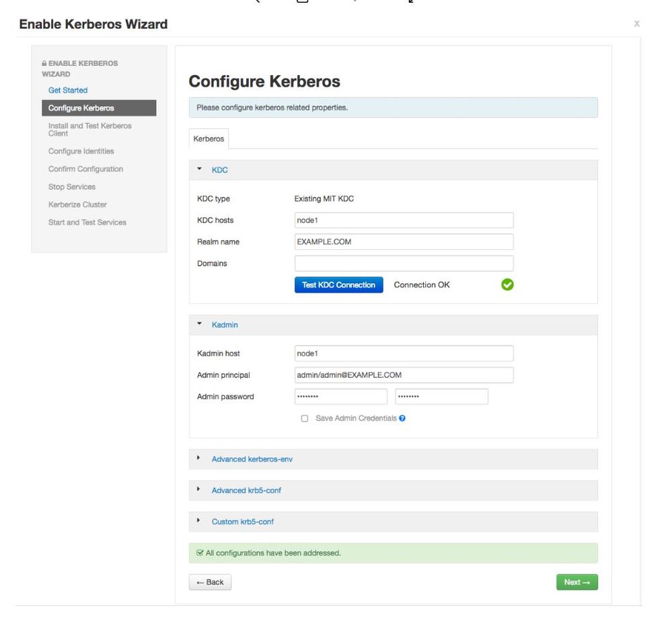Expand Advanced krb5-conf section

246,490
